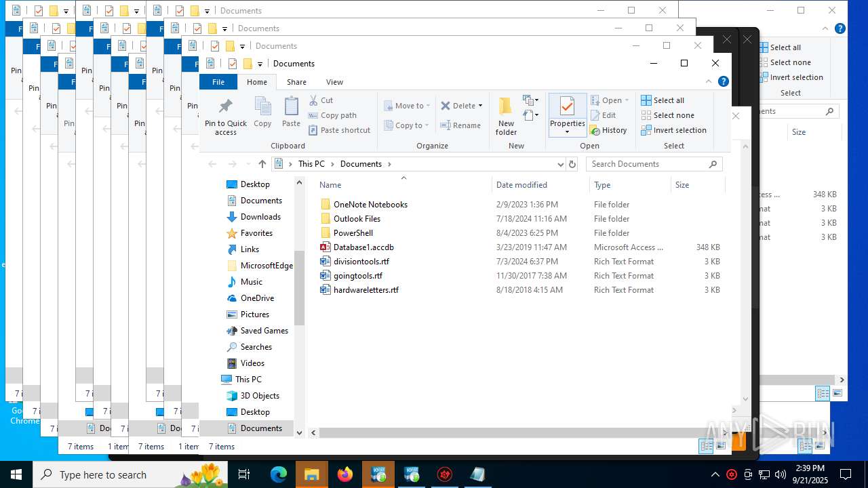Sort by Date modified column header
This screenshot has height=488, width=868.
(x=541, y=184)
